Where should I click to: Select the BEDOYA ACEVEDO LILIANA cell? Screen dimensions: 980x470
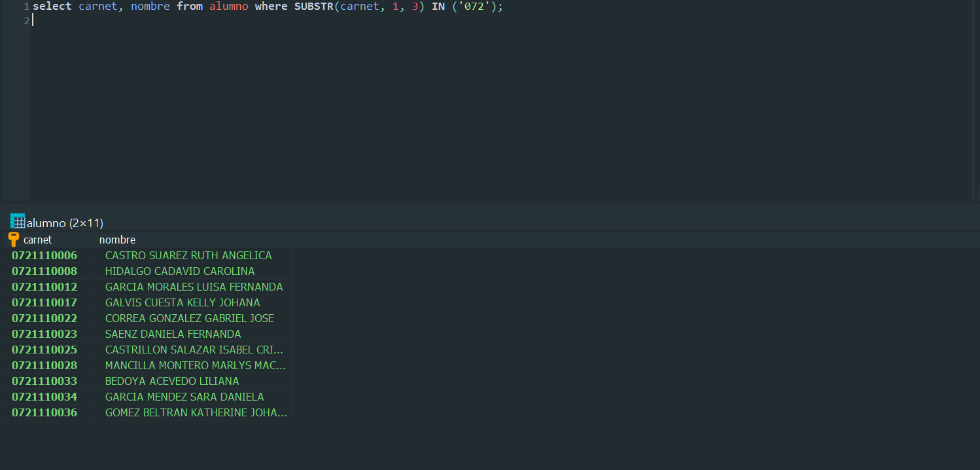[x=172, y=381]
